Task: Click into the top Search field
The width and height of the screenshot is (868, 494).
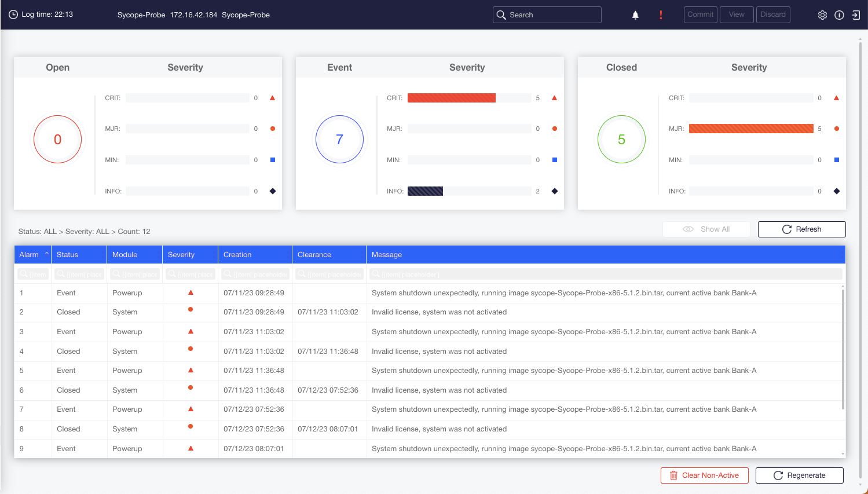Action: coord(547,15)
